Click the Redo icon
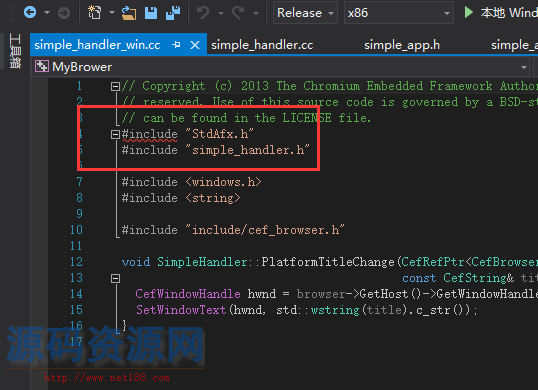 tap(238, 13)
